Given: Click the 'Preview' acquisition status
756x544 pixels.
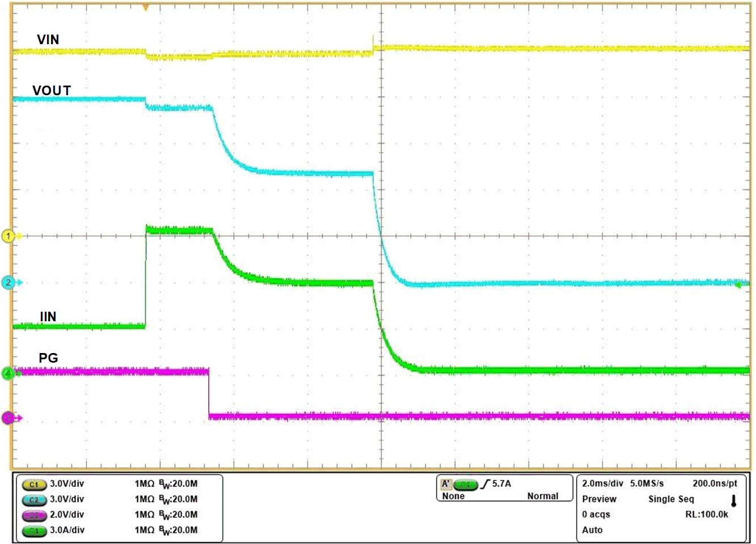Looking at the screenshot, I should tap(599, 499).
